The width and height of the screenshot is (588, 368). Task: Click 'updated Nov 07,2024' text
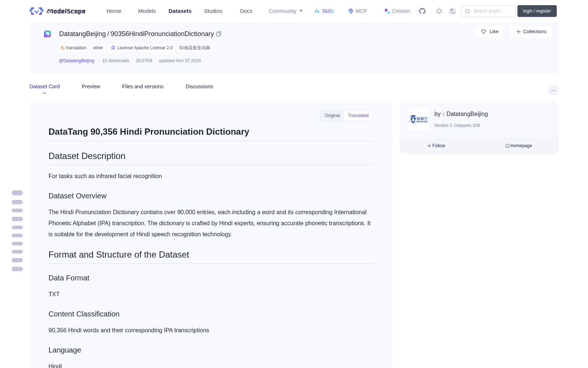pyautogui.click(x=180, y=61)
